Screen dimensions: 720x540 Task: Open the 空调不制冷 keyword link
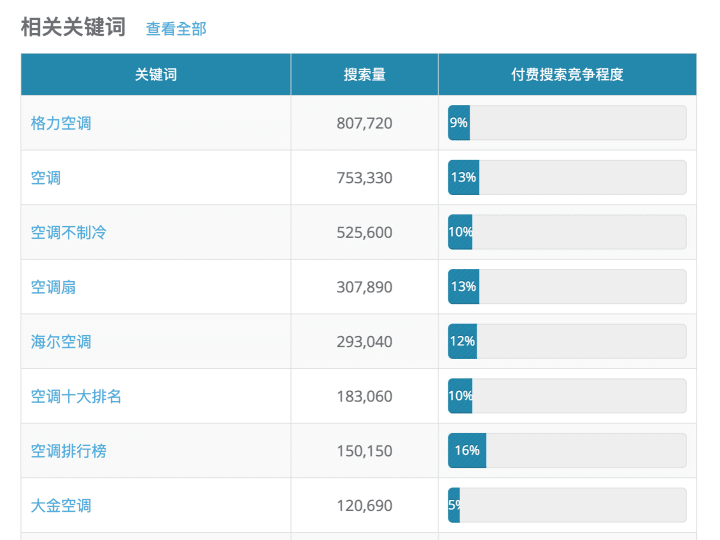(68, 232)
